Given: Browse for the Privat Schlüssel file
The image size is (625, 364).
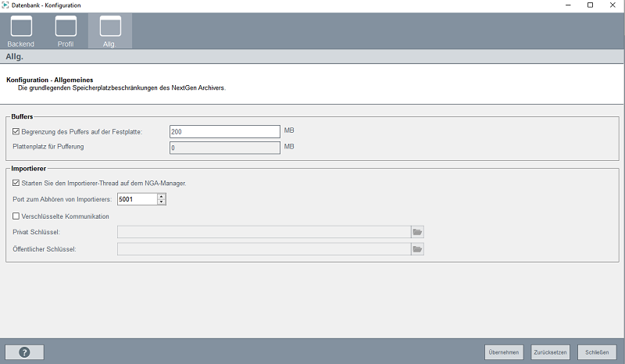Looking at the screenshot, I should tap(417, 232).
